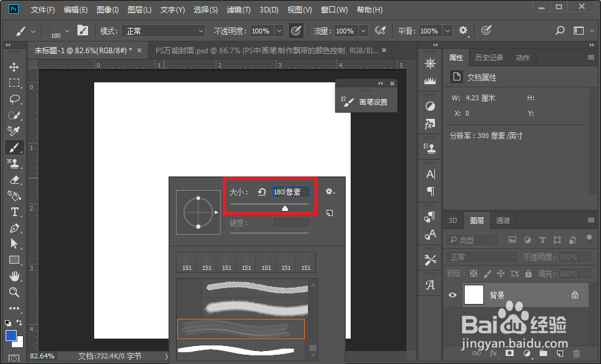
Task: Enable airbrush-style build-up
Action: click(380, 30)
